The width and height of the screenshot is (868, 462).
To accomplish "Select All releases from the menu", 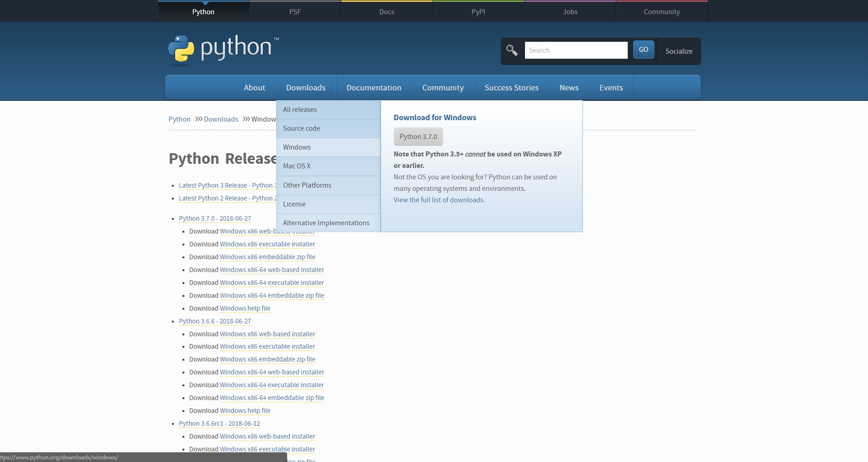I will (x=300, y=110).
